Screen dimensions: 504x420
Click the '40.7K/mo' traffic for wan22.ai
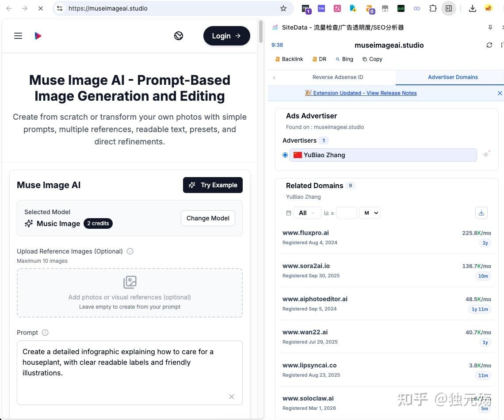pos(478,333)
